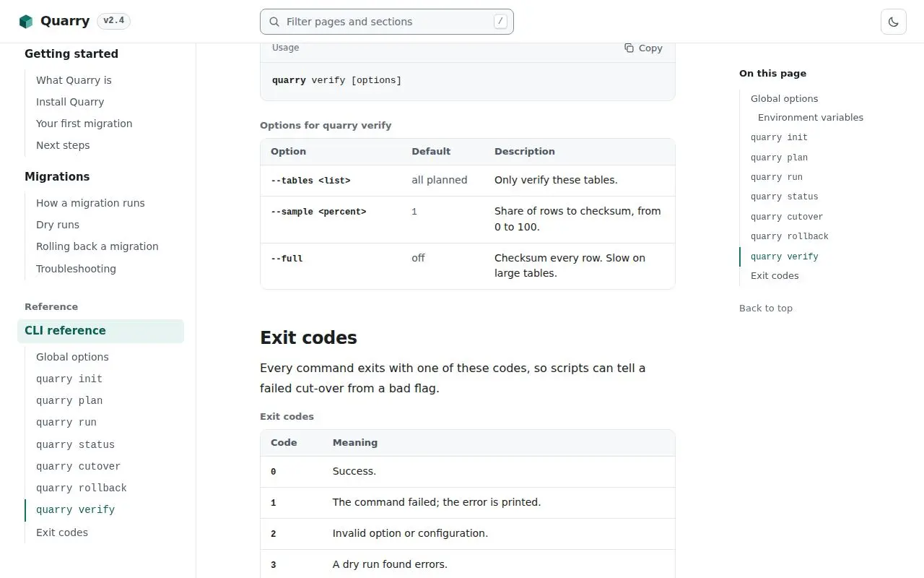Select quarry cutover in the left sidebar
Image resolution: width=924 pixels, height=578 pixels.
pyautogui.click(x=78, y=466)
